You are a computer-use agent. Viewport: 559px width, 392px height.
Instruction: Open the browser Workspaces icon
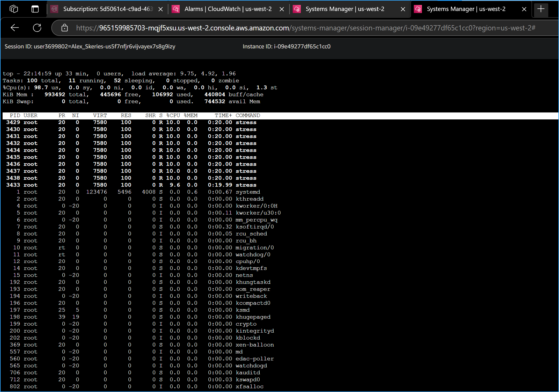pos(13,9)
